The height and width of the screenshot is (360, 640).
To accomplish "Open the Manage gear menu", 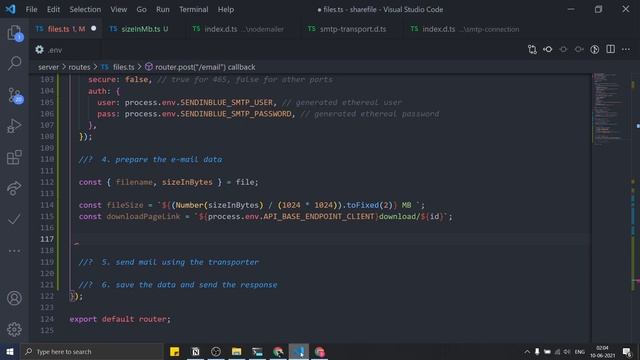I will [14, 329].
